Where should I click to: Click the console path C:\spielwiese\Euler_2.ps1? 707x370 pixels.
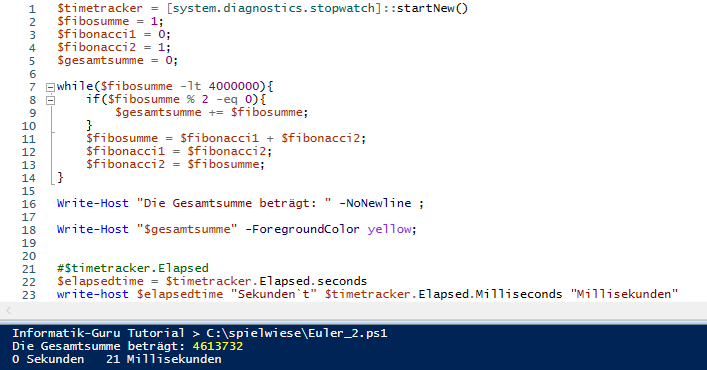(x=297, y=333)
